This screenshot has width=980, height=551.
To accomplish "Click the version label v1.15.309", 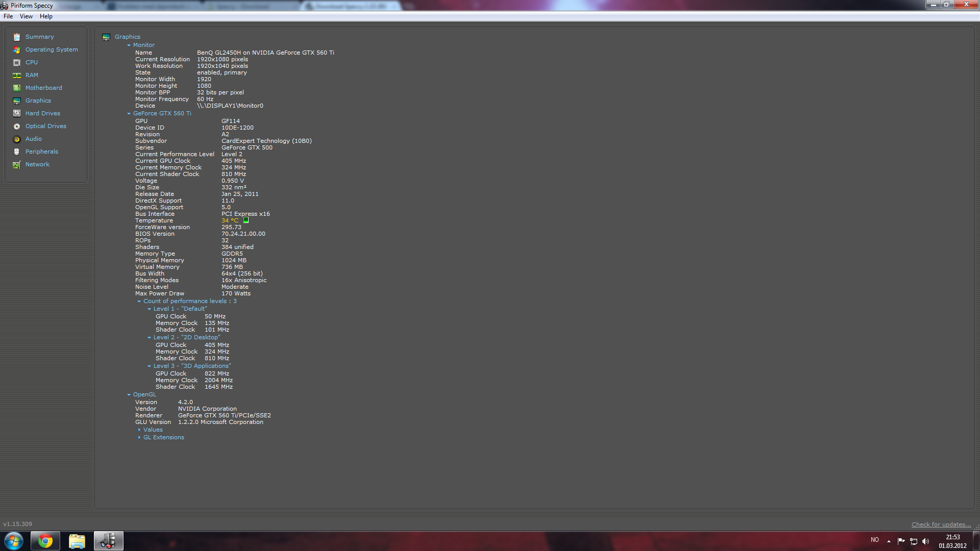I will (17, 524).
